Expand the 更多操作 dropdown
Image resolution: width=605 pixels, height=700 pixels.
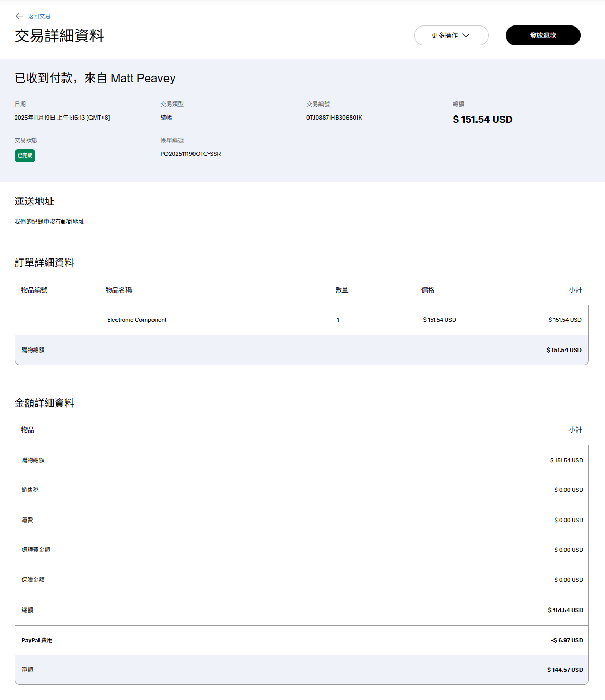click(451, 35)
